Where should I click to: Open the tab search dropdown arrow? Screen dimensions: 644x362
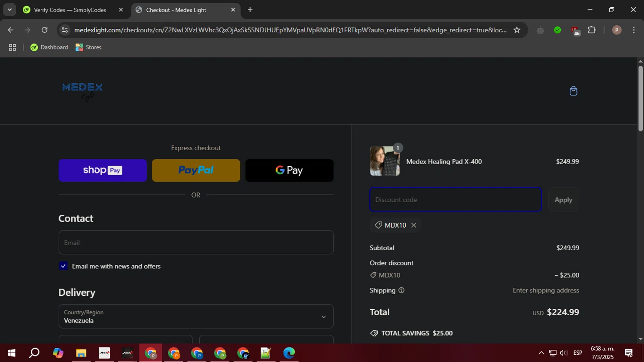click(9, 9)
